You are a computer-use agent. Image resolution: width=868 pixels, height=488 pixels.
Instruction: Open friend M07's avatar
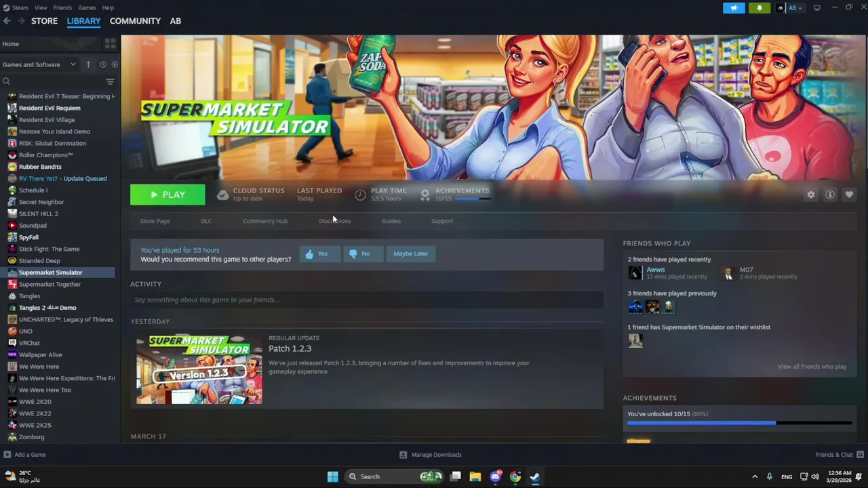(728, 272)
